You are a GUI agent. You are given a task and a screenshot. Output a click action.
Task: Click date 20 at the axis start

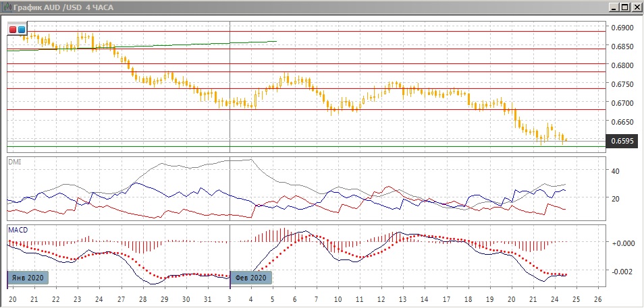[x=12, y=299]
